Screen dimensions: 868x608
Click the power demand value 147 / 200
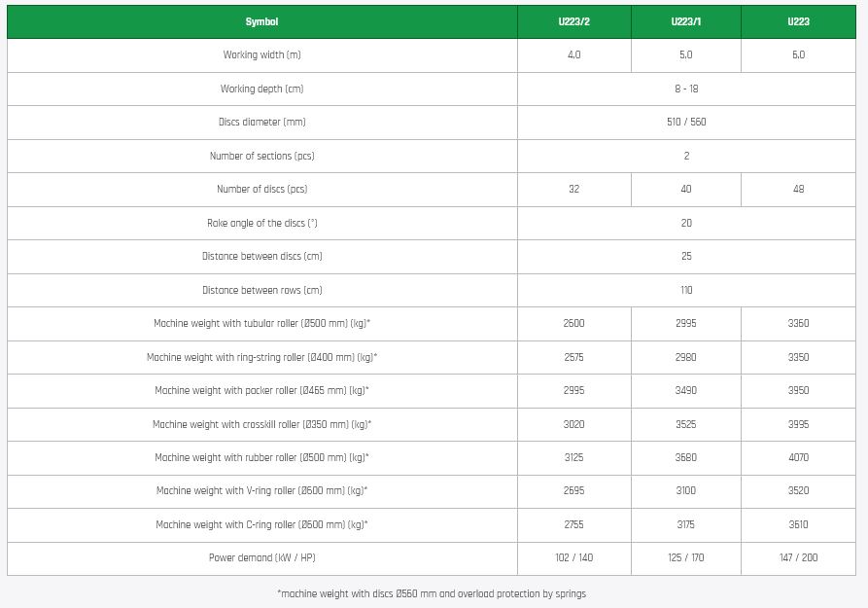click(x=798, y=558)
